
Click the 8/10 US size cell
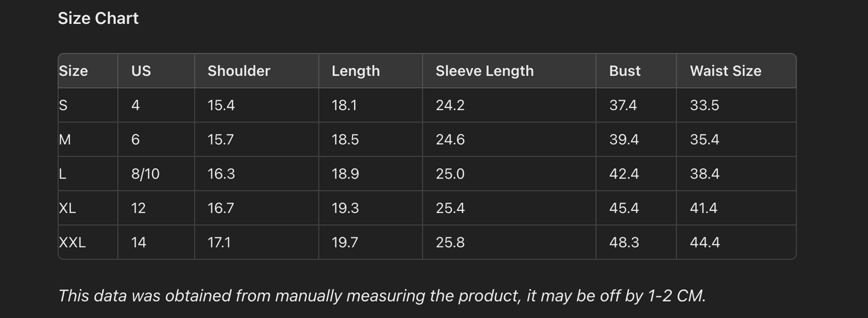[x=145, y=174]
